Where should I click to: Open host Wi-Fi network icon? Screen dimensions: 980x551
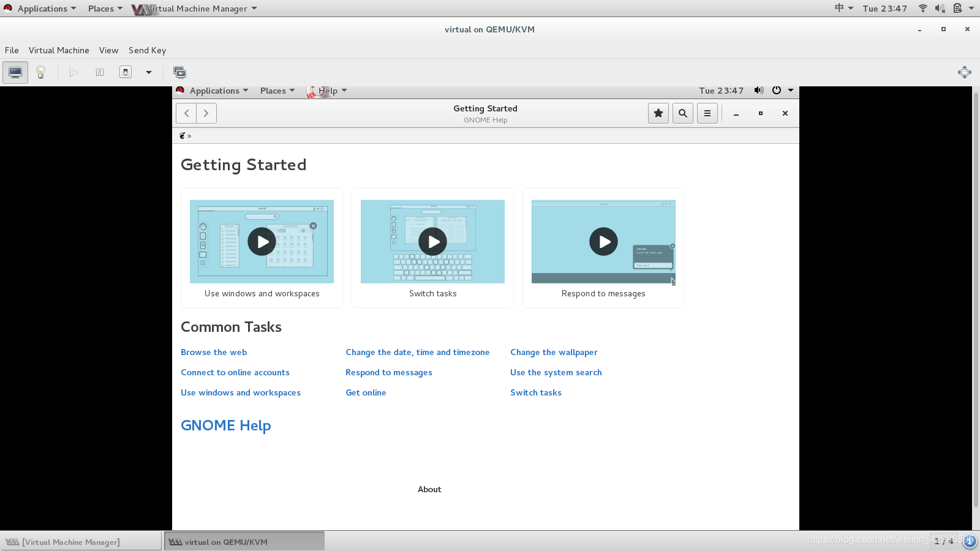point(922,8)
